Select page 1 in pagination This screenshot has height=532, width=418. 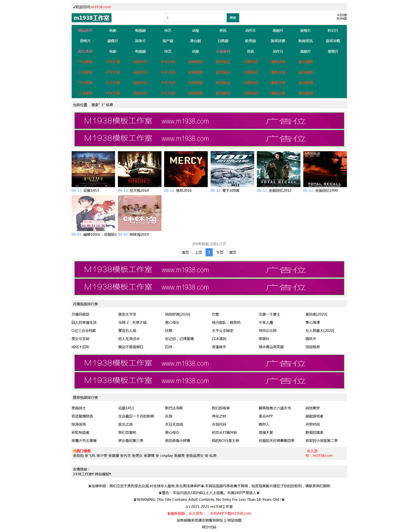(x=209, y=253)
